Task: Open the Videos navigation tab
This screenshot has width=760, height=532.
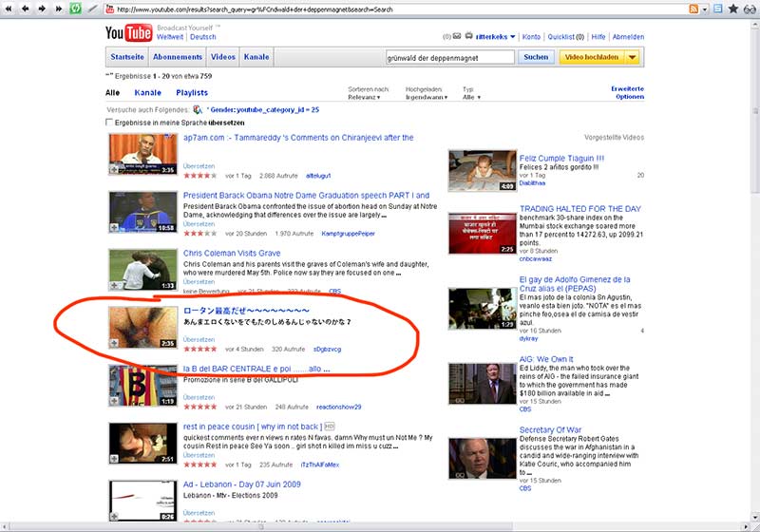Action: coord(223,57)
